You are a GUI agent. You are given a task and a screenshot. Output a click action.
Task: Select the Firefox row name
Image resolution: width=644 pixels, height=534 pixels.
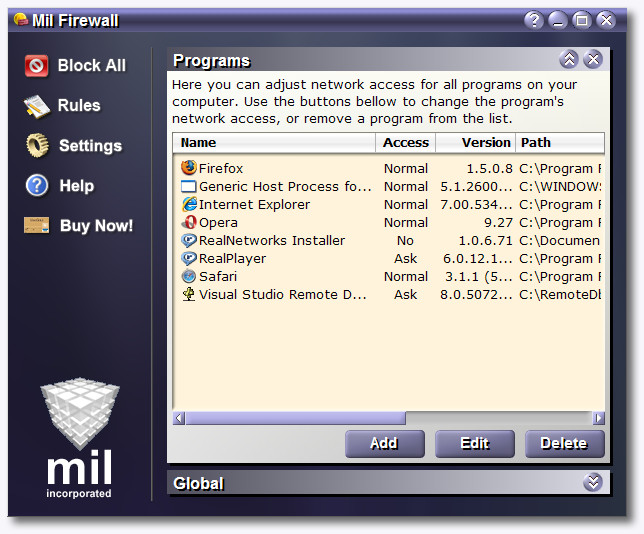click(221, 168)
